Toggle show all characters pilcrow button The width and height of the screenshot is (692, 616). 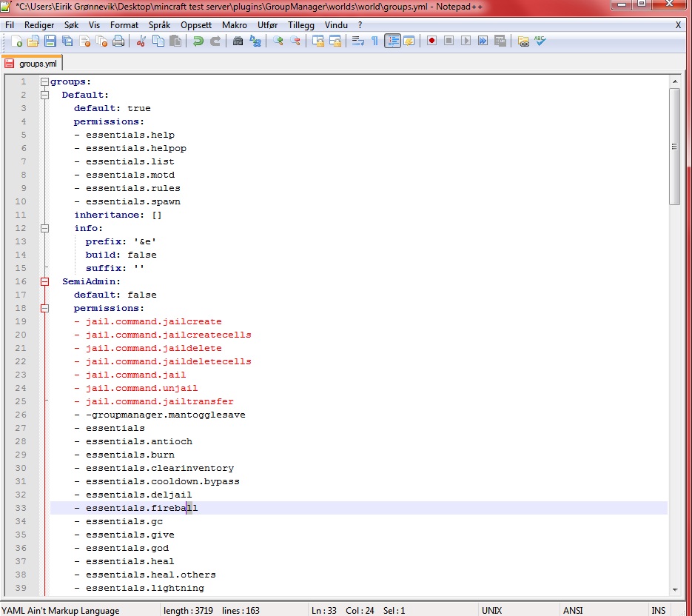coord(374,41)
